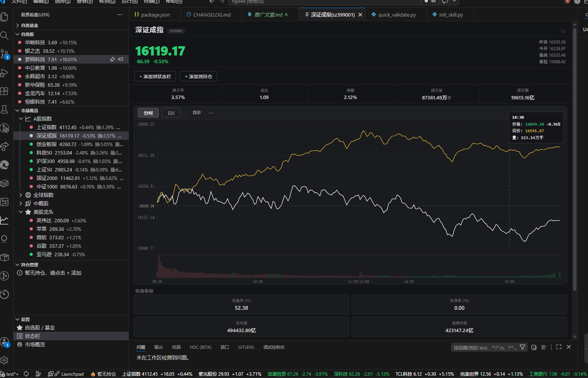Collapse the 设置 section

tap(71, 319)
